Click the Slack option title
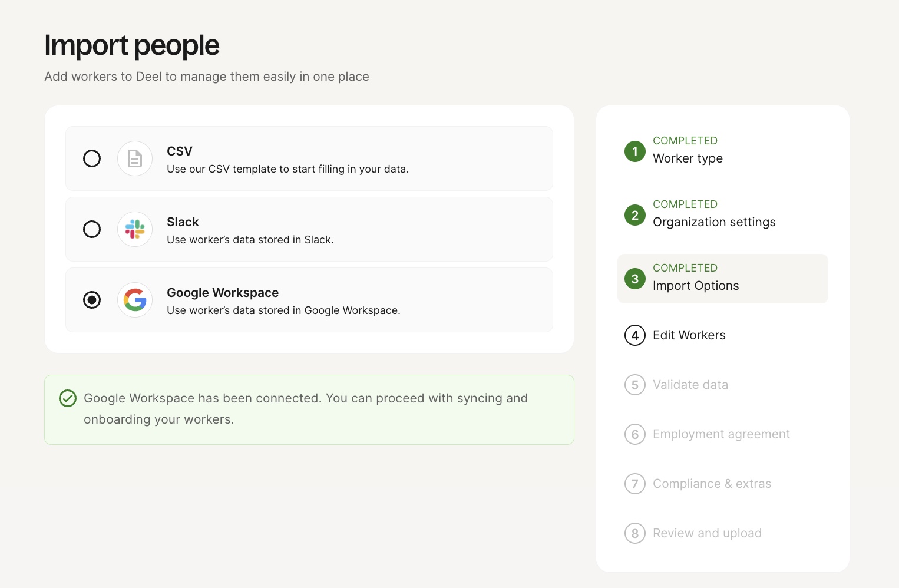The width and height of the screenshot is (899, 588). coord(183,222)
